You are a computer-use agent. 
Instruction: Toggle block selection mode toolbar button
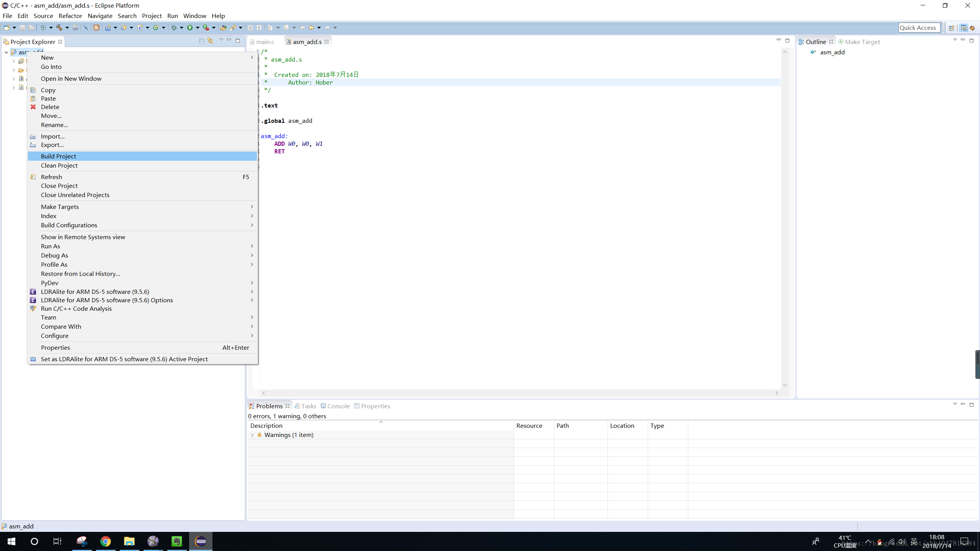[250, 28]
